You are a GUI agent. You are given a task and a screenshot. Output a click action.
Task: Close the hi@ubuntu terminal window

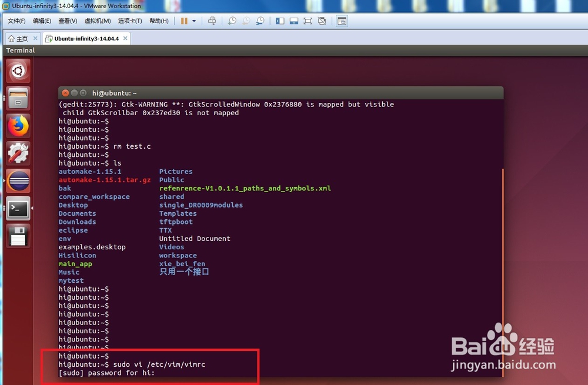[x=65, y=93]
